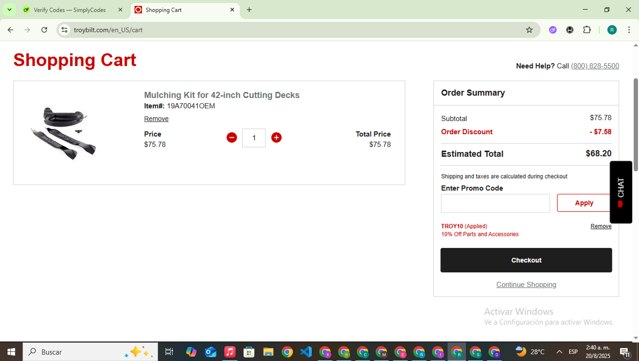Image resolution: width=639 pixels, height=361 pixels.
Task: Open the Chrome three-dot menu
Action: 629,30
